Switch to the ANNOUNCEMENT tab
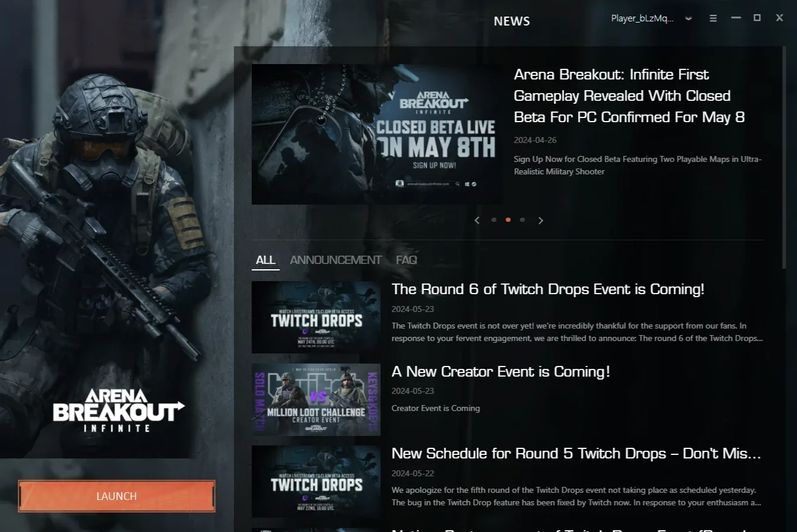 [x=335, y=260]
